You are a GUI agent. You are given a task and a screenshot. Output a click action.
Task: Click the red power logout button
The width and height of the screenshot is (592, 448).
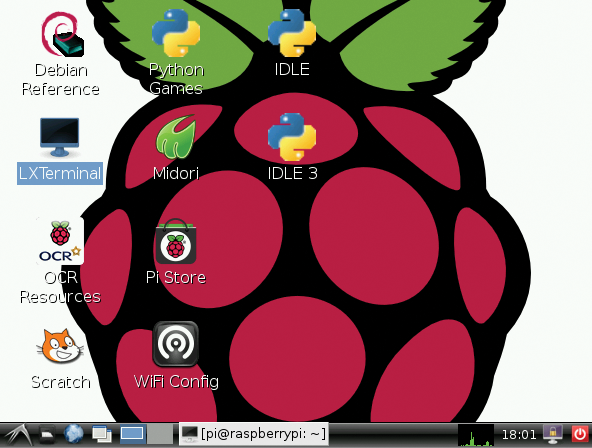580,434
